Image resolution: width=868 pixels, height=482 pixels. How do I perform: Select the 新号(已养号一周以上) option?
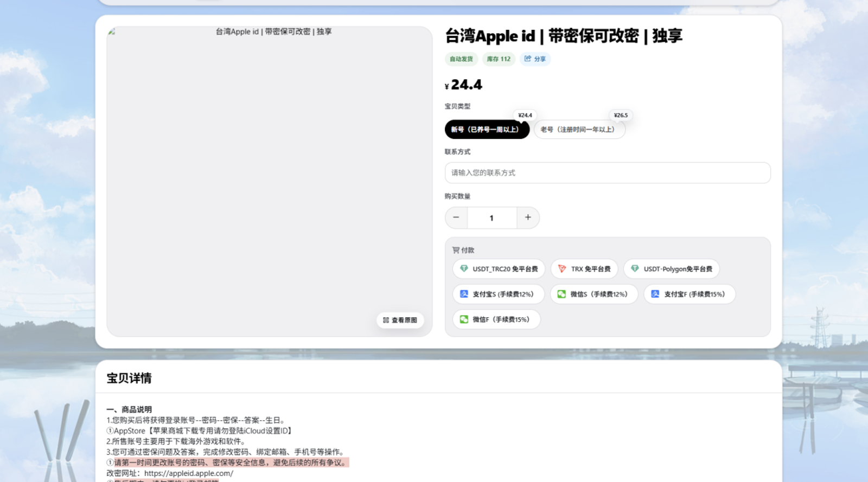[x=487, y=130]
